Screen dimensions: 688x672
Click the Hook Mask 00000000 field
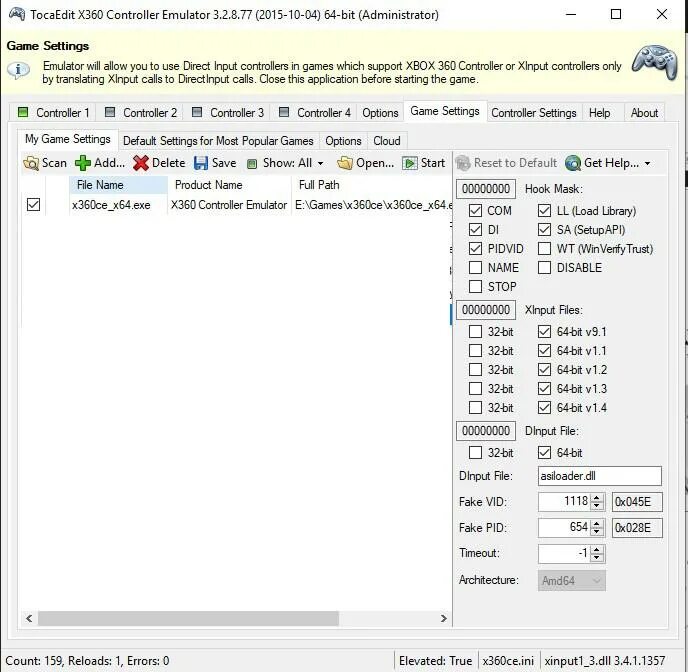pos(486,189)
